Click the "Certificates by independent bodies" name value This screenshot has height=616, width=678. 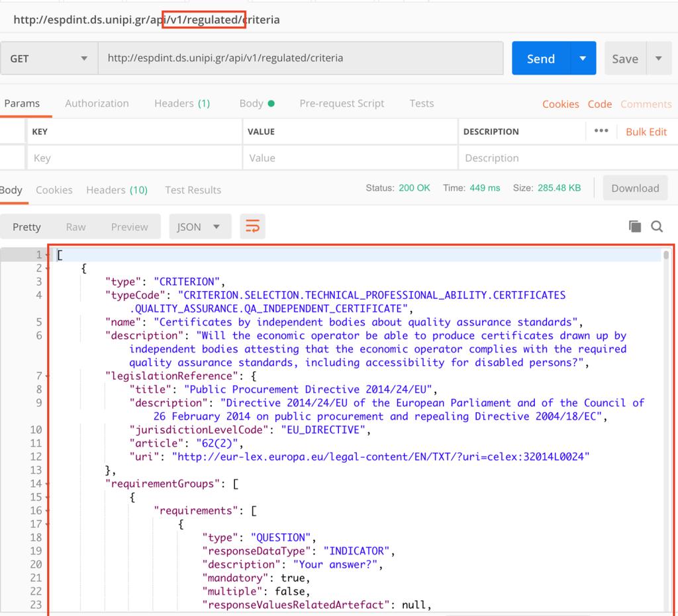click(365, 322)
